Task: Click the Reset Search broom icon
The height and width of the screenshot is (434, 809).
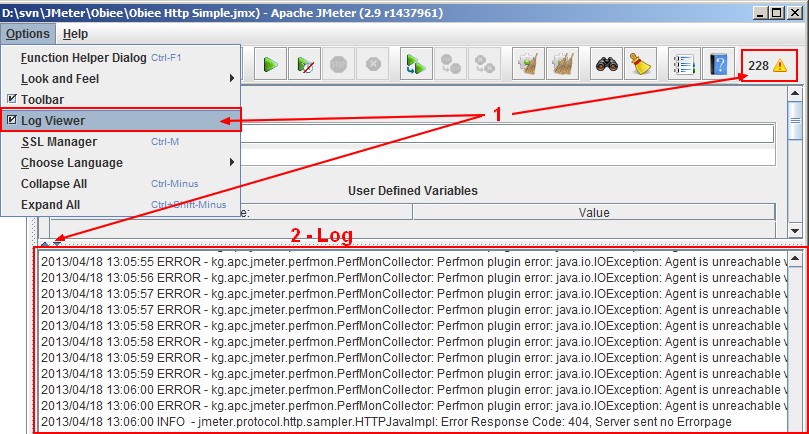Action: pyautogui.click(x=640, y=65)
